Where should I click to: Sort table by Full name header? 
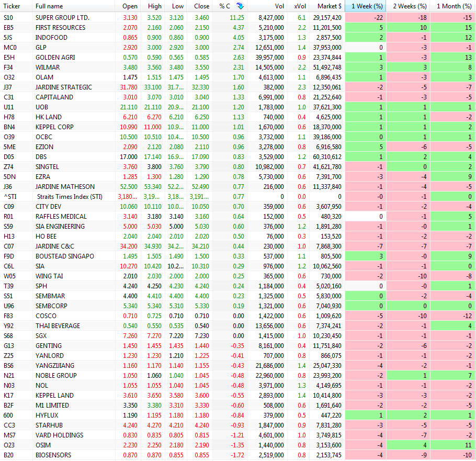[49, 6]
